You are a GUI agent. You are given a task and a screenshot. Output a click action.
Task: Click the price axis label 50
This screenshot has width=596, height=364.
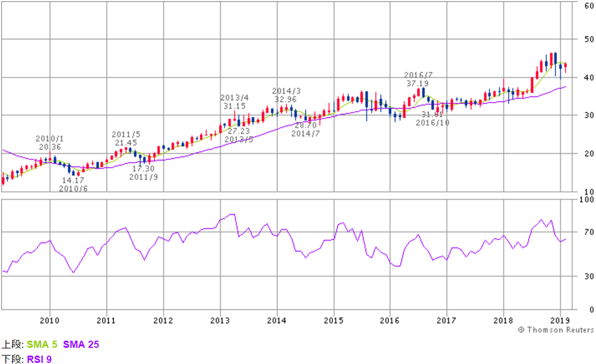tap(589, 39)
